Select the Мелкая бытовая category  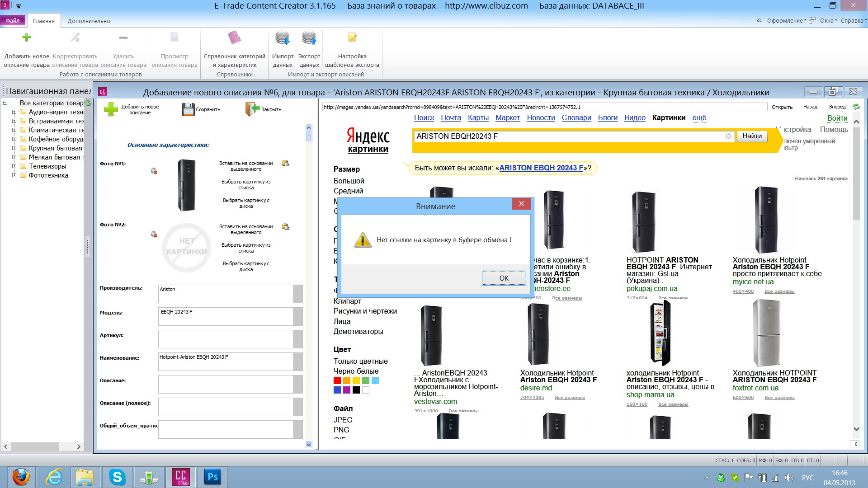click(x=56, y=157)
